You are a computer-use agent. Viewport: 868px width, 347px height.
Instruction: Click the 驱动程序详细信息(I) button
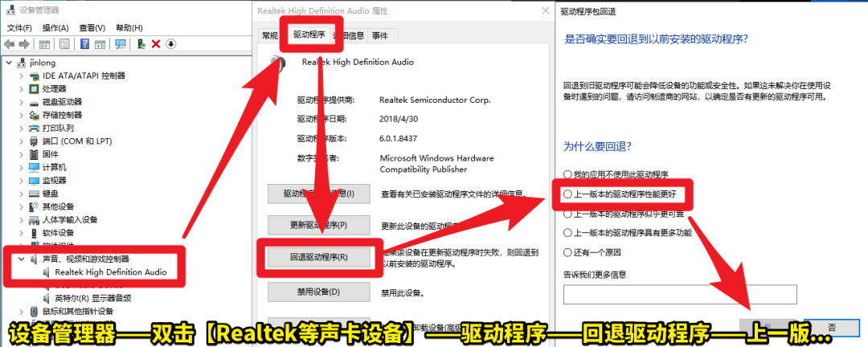(x=318, y=194)
